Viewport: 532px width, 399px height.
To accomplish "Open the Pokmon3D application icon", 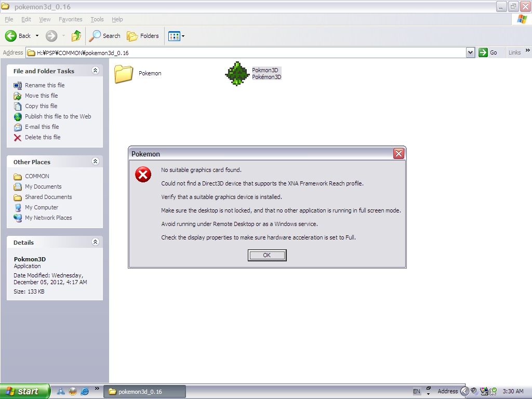I will point(237,73).
